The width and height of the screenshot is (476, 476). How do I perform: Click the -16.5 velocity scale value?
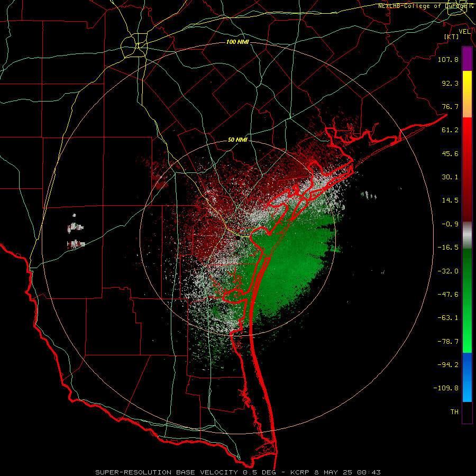click(x=448, y=248)
